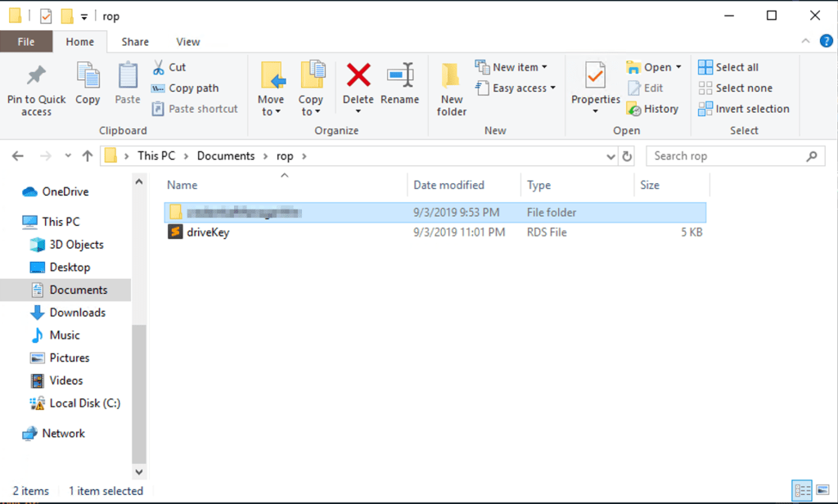Refresh the current folder view

628,156
